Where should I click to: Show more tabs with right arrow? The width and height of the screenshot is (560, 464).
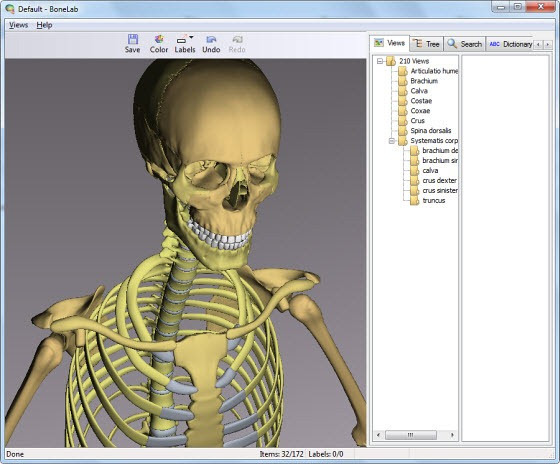coord(548,45)
